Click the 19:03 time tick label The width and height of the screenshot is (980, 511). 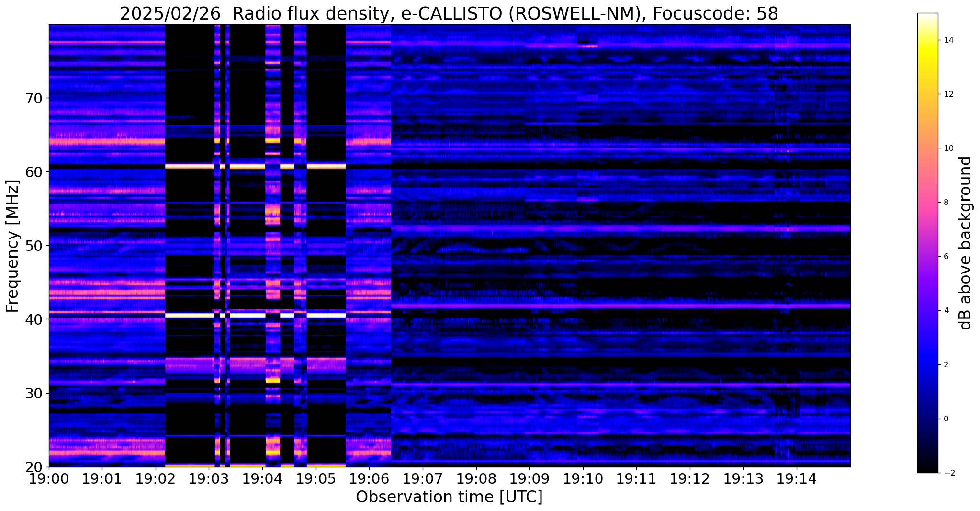pos(209,478)
